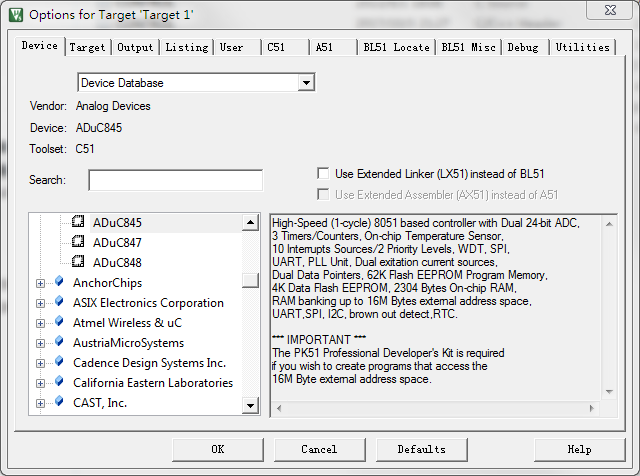The width and height of the screenshot is (640, 476).
Task: Click the Cadence Design Systems diamond icon
Action: [x=60, y=361]
